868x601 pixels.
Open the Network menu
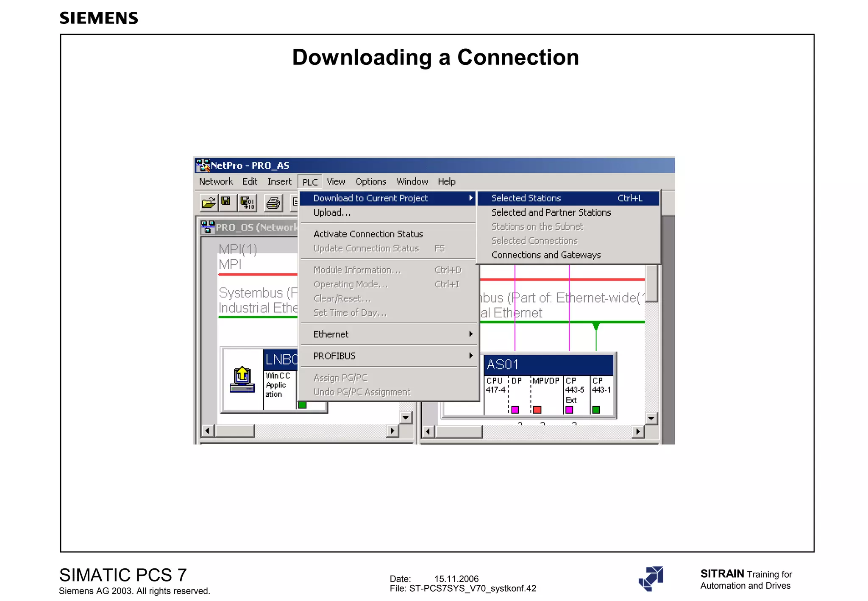216,181
